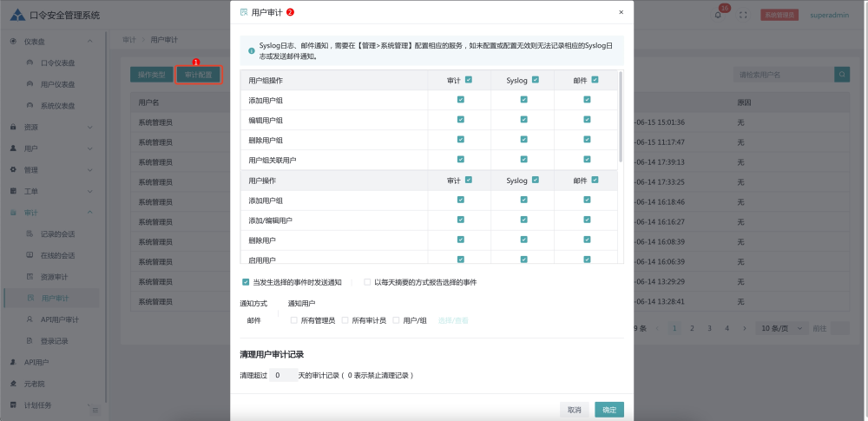Toggle 审计 header checkbox for 用户组操作
The image size is (868, 421).
[469, 80]
